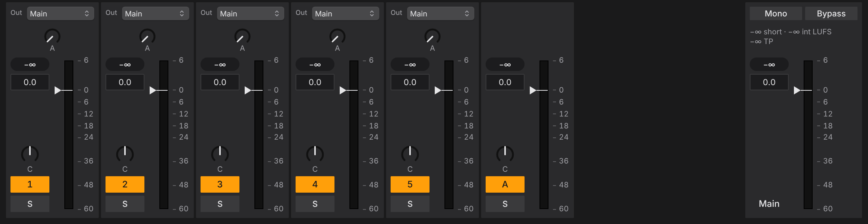Click channel 4 fader handle triangle
The height and width of the screenshot is (224, 868).
[343, 90]
